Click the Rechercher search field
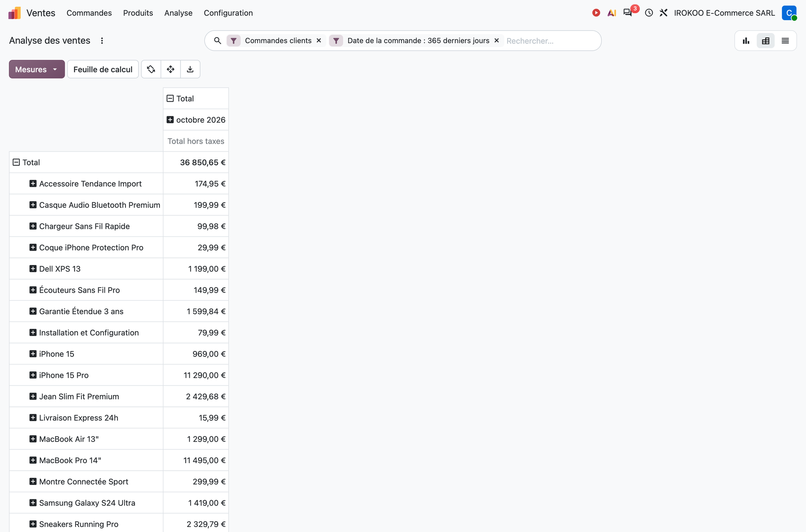 (x=552, y=41)
